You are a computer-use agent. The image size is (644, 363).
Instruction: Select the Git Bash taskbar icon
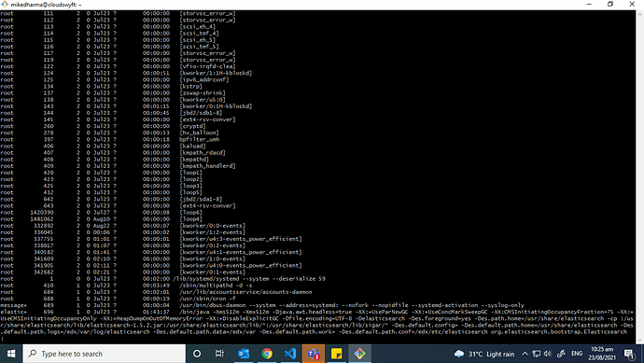pyautogui.click(x=359, y=354)
